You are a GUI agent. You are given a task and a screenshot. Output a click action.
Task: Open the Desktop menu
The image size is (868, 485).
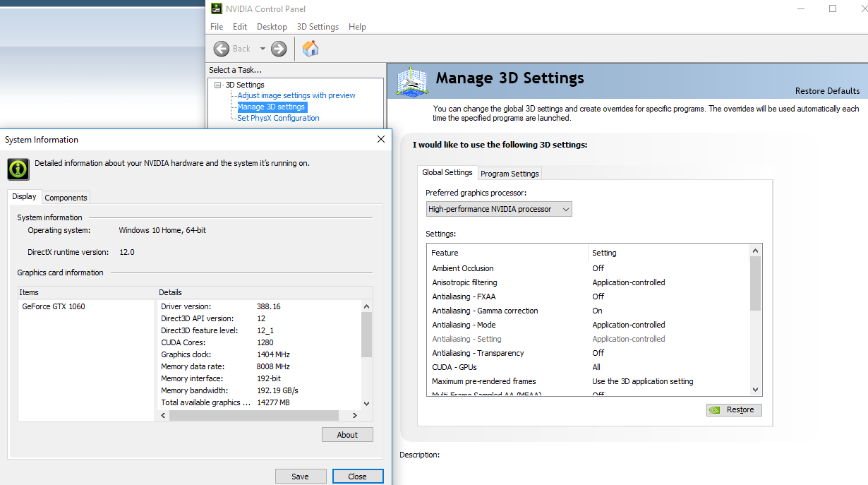(272, 27)
